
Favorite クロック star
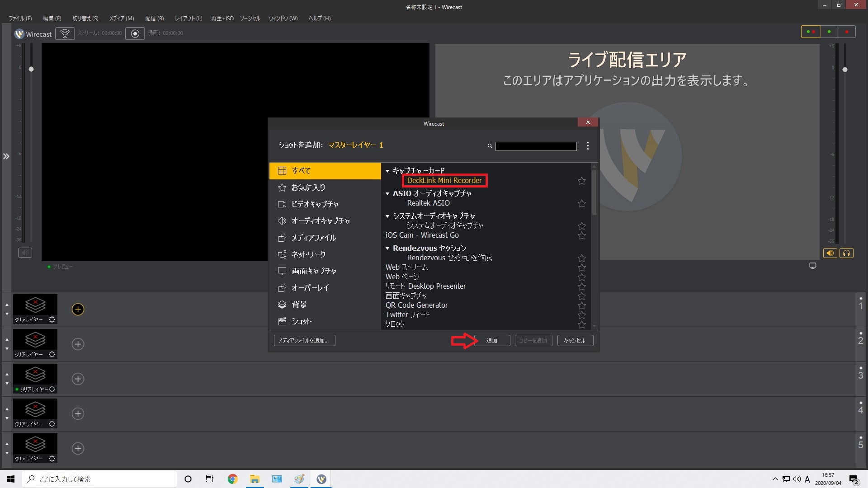582,324
